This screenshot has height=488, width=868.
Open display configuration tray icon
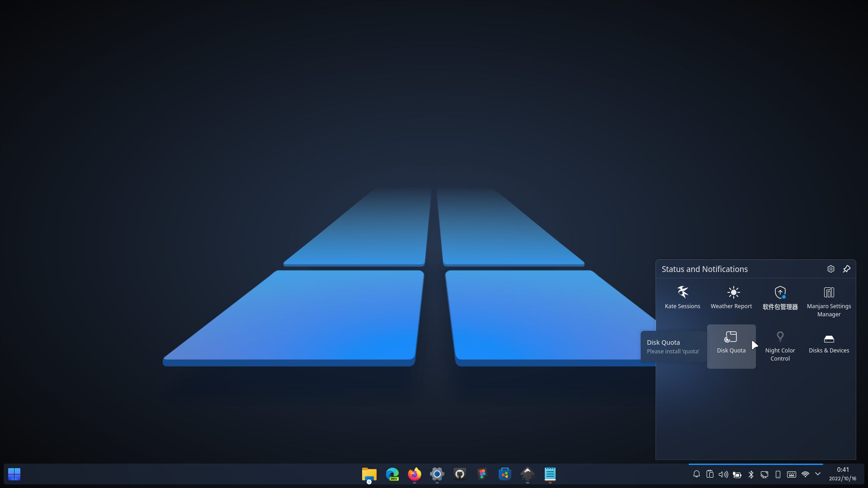click(764, 474)
